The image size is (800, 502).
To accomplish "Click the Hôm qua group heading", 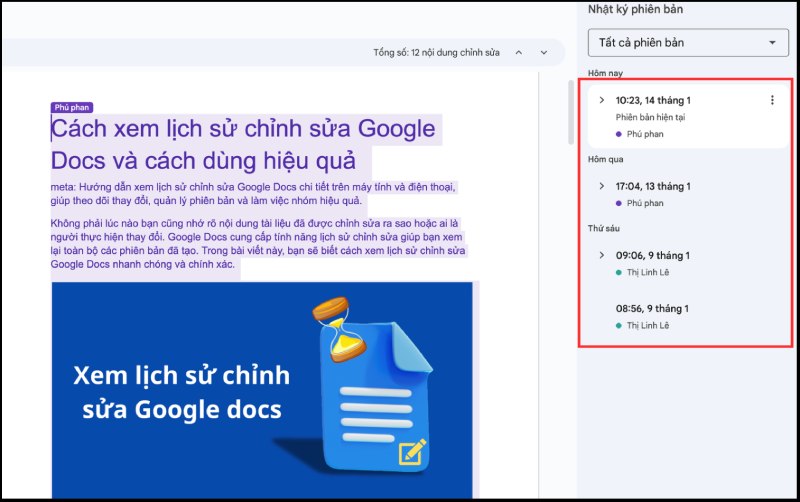I will 605,159.
